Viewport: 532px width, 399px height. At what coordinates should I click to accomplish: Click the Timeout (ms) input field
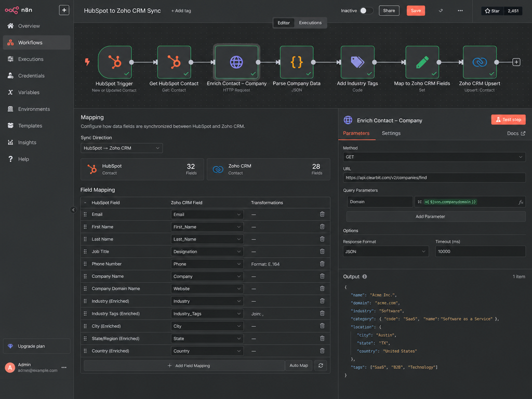[x=480, y=251]
